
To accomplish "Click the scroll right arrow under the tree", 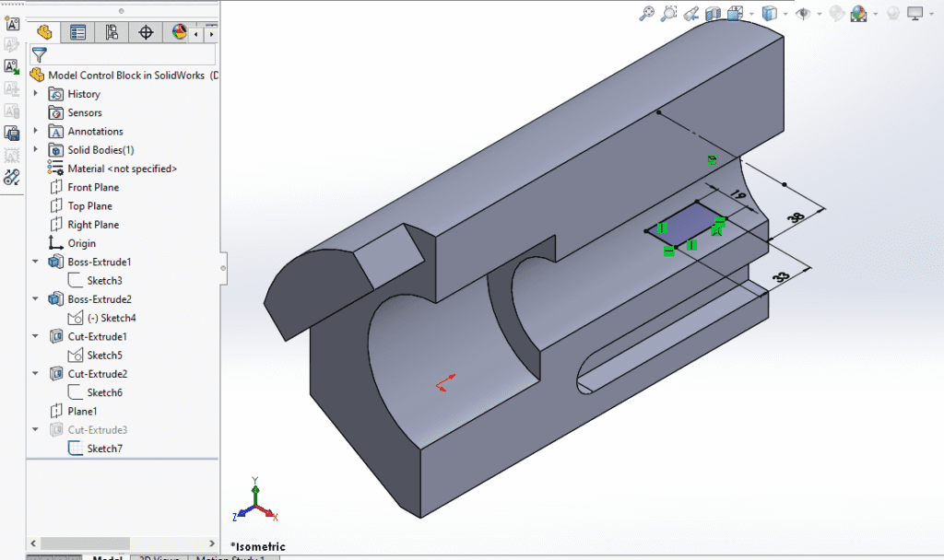I will 212,543.
